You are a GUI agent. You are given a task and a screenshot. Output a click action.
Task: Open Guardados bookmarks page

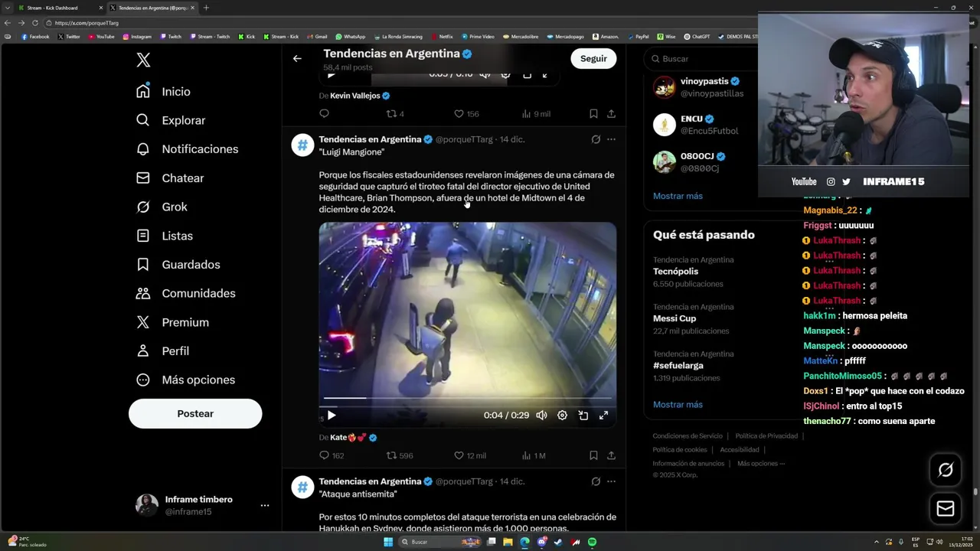tap(178, 265)
